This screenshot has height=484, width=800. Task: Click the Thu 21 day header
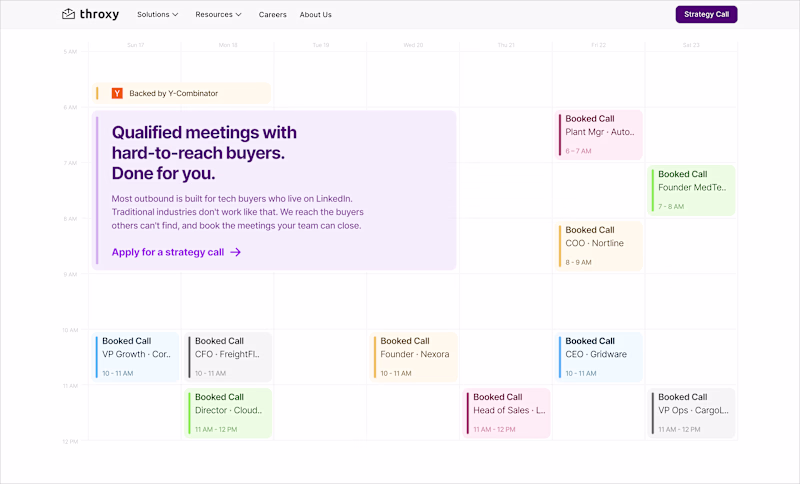506,45
